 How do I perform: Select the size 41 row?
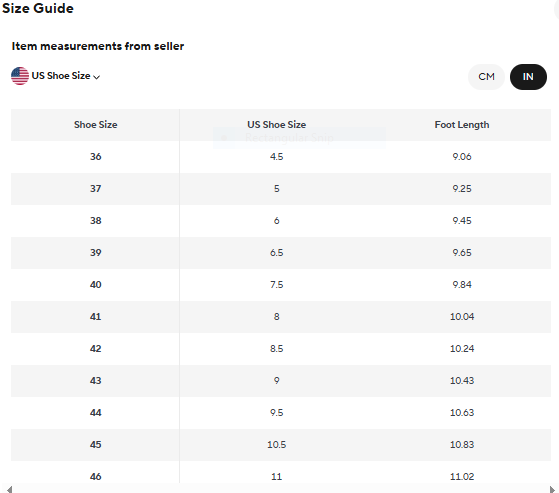click(x=281, y=317)
